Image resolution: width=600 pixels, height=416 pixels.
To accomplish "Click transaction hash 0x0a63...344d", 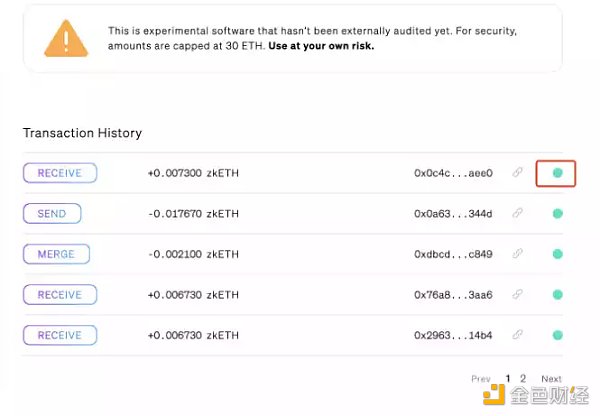I will (x=453, y=213).
